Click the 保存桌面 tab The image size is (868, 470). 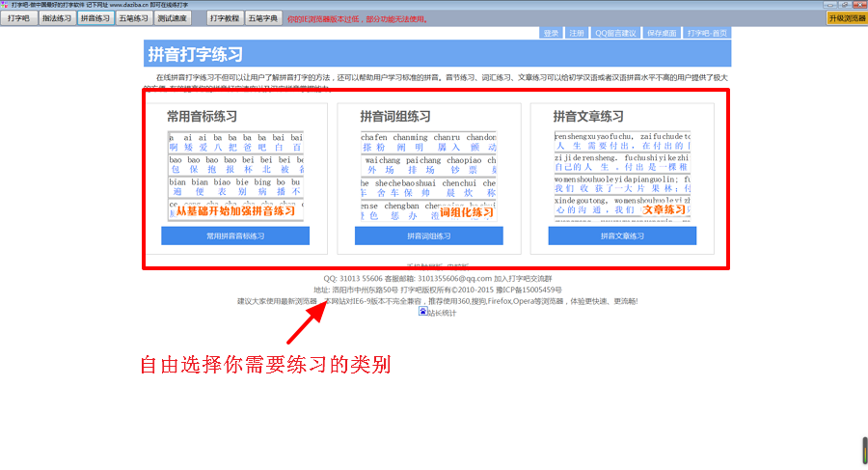click(662, 33)
